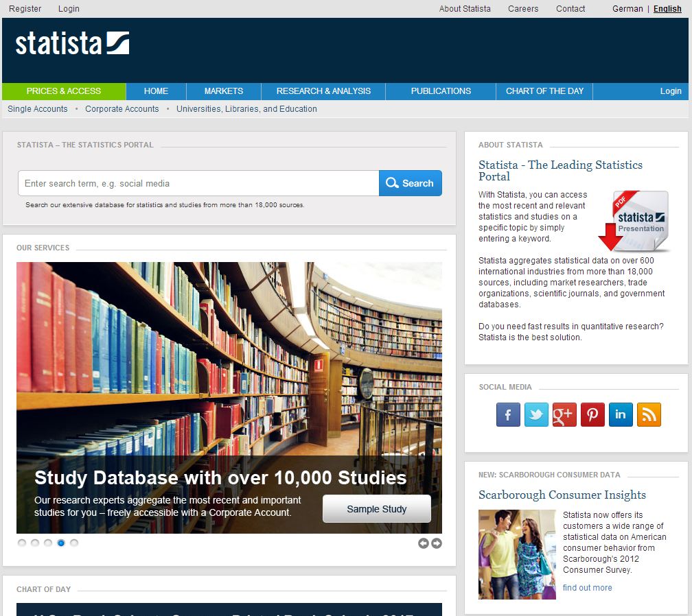Go to previous slide arrow
Image resolution: width=692 pixels, height=616 pixels.
point(423,543)
